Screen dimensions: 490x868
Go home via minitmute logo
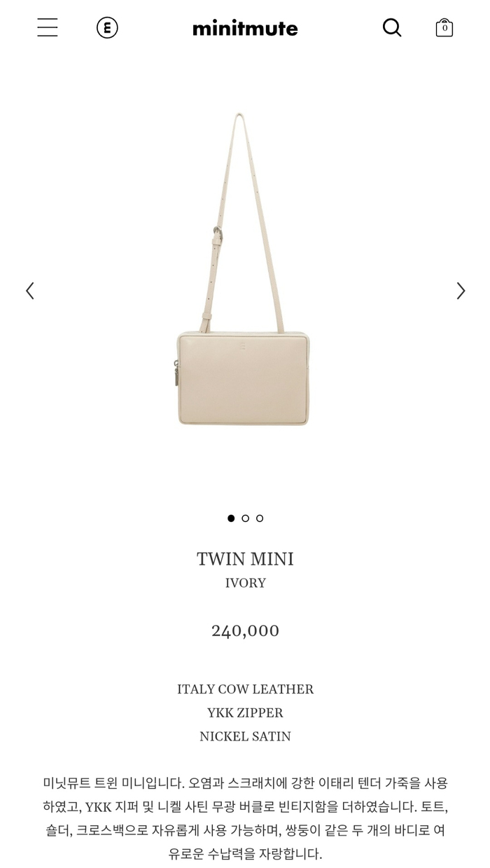tap(245, 28)
